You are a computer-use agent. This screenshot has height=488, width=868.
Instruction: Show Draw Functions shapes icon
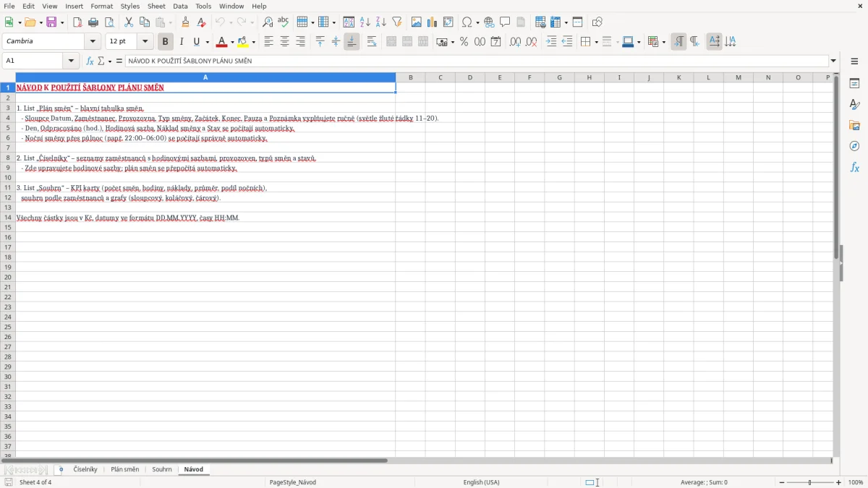(x=597, y=22)
